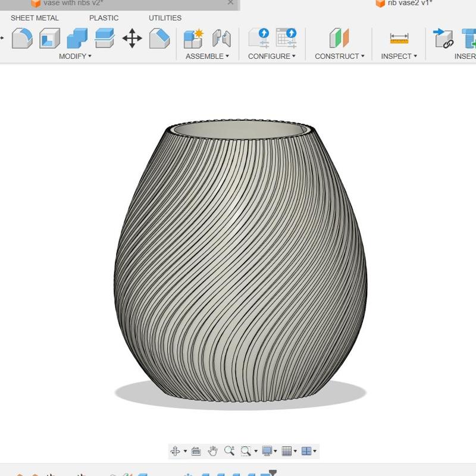Select the Orbit tool in the navigation bar
Screen dimensions: 476x476
176,450
